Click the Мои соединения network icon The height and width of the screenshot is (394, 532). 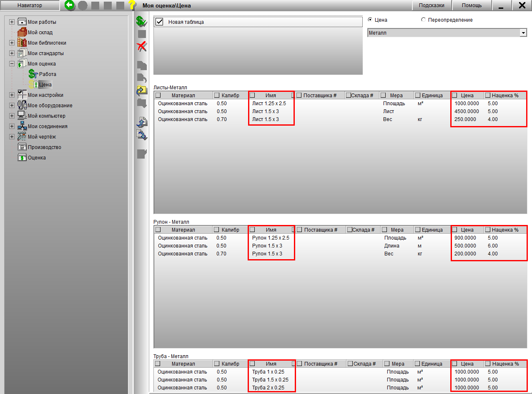click(x=22, y=126)
